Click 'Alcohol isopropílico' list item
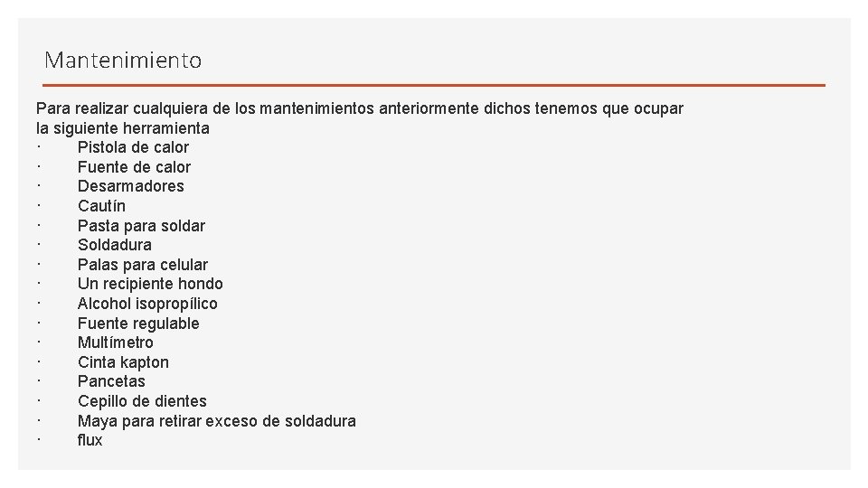 coord(147,304)
